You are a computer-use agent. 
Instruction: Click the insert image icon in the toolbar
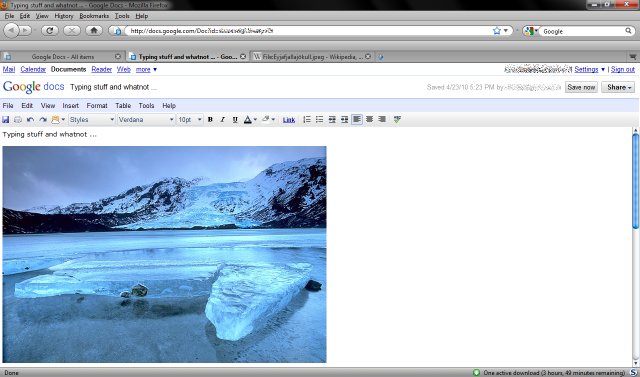58,120
